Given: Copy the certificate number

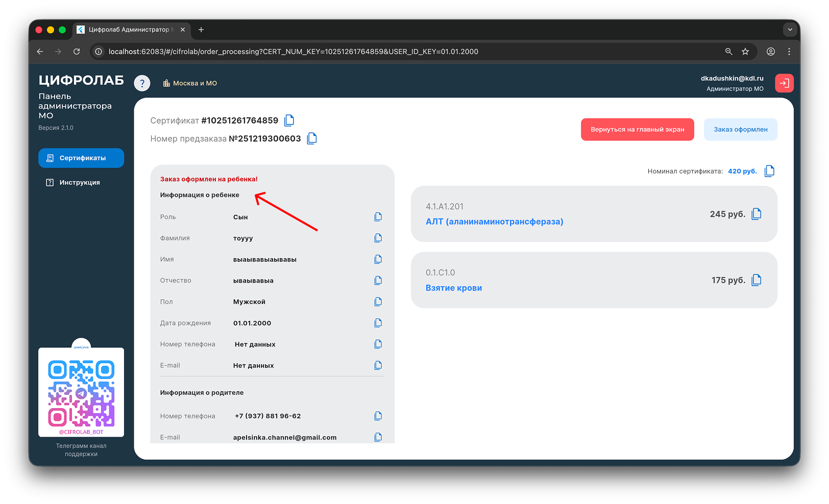Looking at the screenshot, I should click(289, 120).
